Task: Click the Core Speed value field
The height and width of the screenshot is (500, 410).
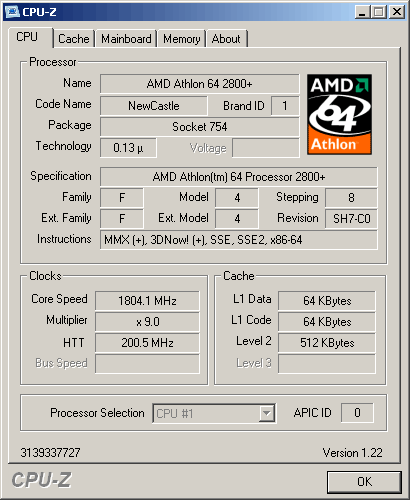Action: (x=147, y=301)
